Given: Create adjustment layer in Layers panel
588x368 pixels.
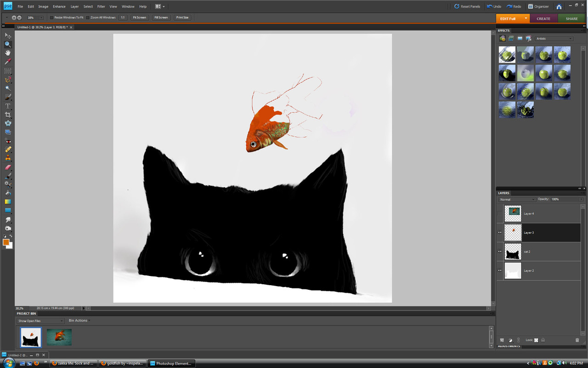Looking at the screenshot, I should [x=510, y=340].
